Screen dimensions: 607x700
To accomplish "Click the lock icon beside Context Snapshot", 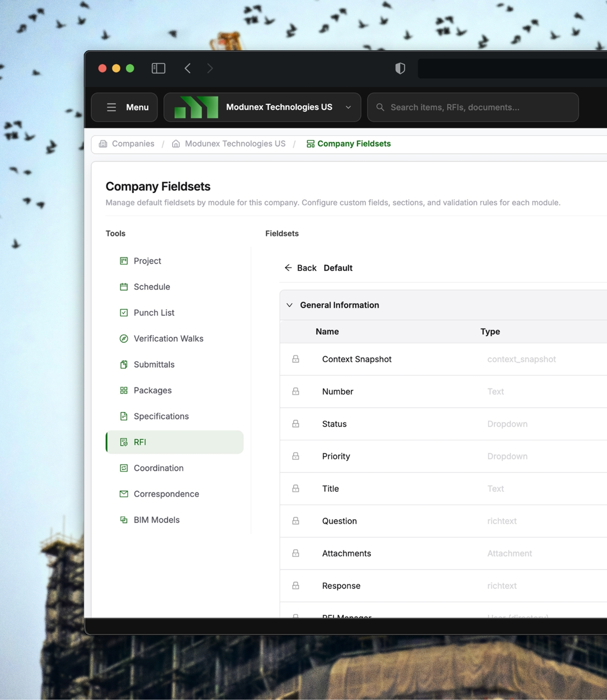I will 296,359.
